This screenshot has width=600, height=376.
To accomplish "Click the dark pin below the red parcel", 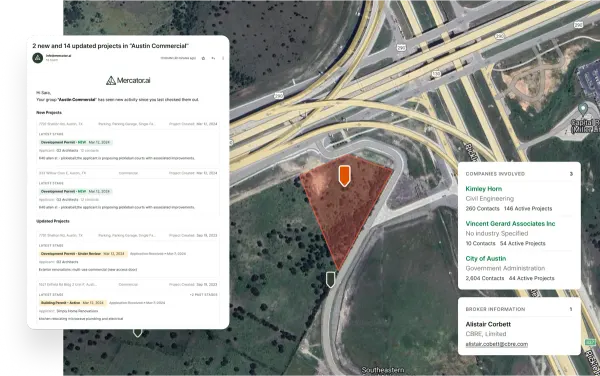I will pos(331,280).
